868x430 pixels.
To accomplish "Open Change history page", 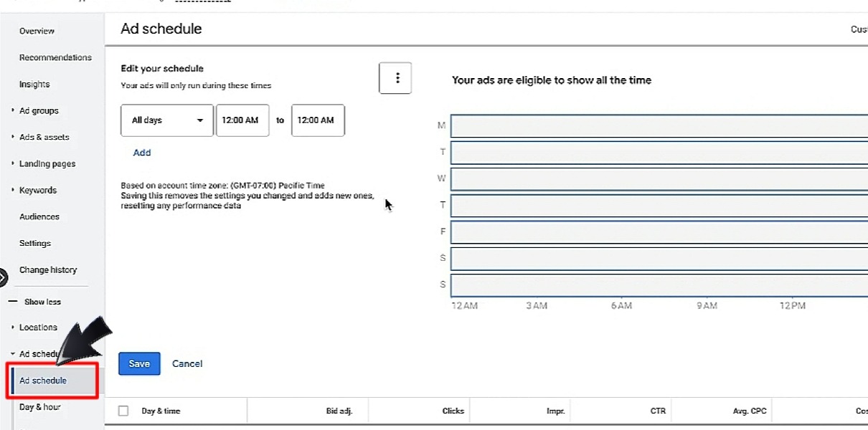I will [48, 270].
